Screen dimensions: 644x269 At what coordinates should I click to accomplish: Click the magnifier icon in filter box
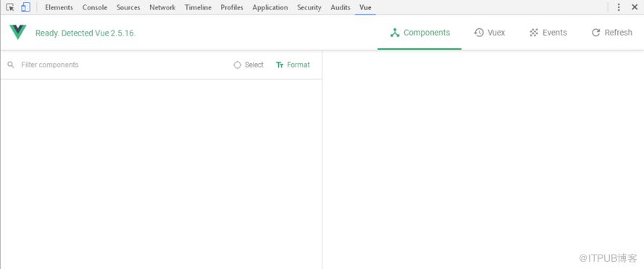pyautogui.click(x=11, y=65)
